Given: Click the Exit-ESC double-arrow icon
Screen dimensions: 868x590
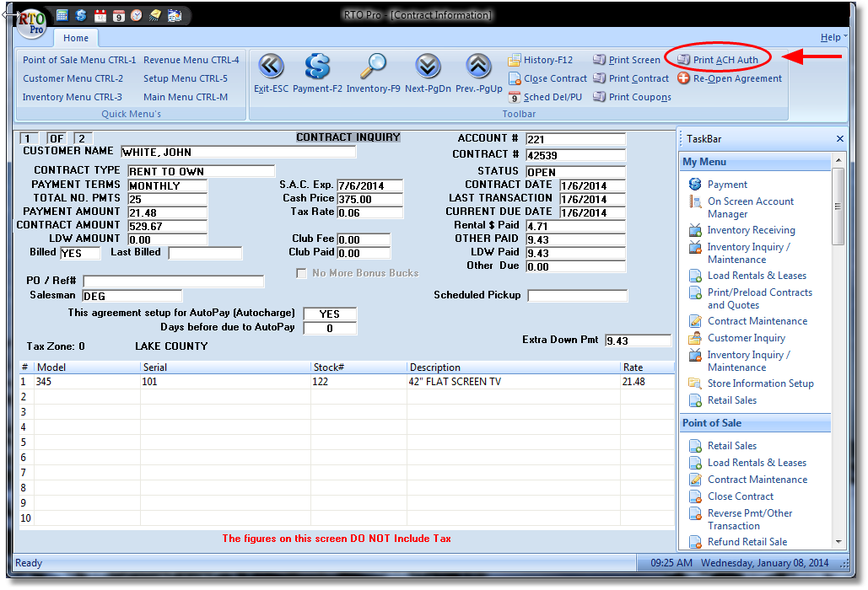Looking at the screenshot, I should click(271, 67).
